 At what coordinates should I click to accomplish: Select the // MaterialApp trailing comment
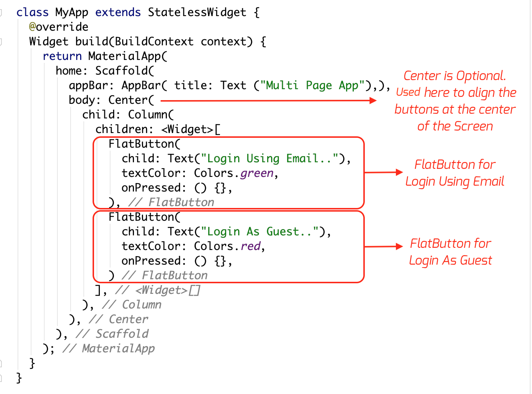(x=108, y=348)
